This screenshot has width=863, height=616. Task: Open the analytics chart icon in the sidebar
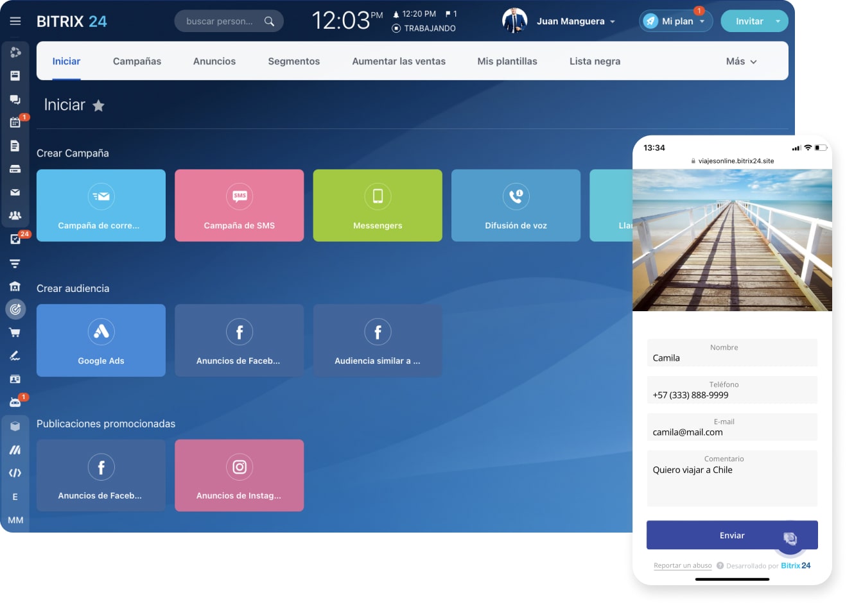[15, 450]
